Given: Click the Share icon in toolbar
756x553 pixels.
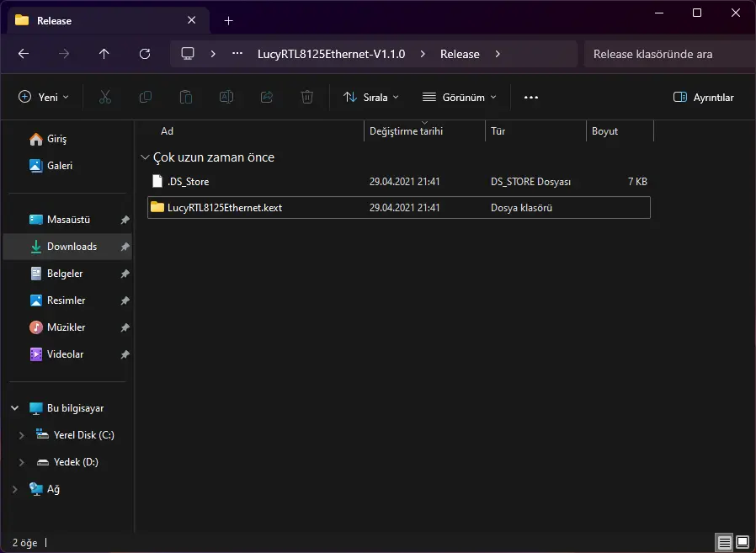Looking at the screenshot, I should pyautogui.click(x=267, y=97).
